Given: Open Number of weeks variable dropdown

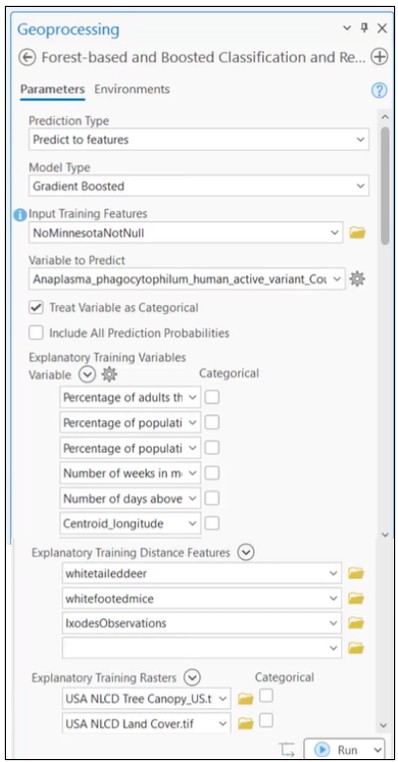Looking at the screenshot, I should (x=193, y=473).
